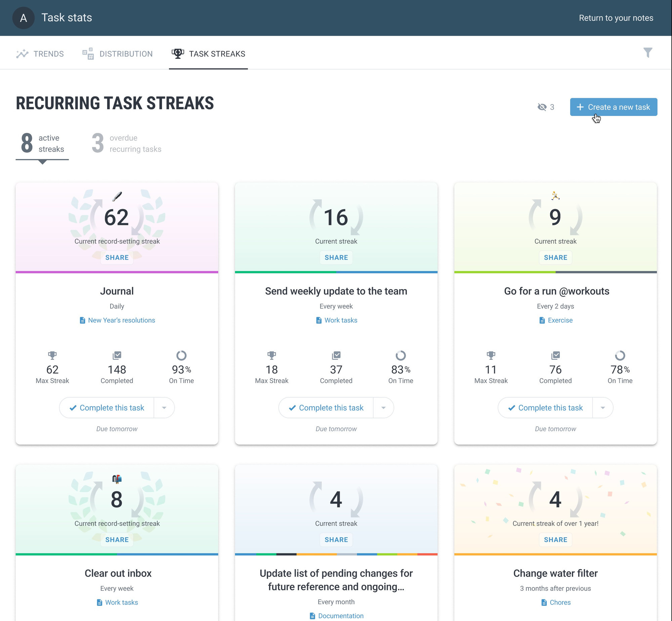Click the Journal Max Streak trophy icon
The width and height of the screenshot is (672, 621).
[52, 355]
